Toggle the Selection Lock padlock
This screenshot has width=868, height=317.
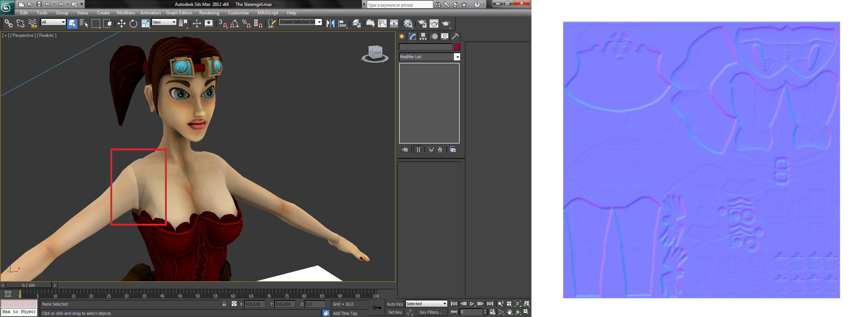coord(224,304)
